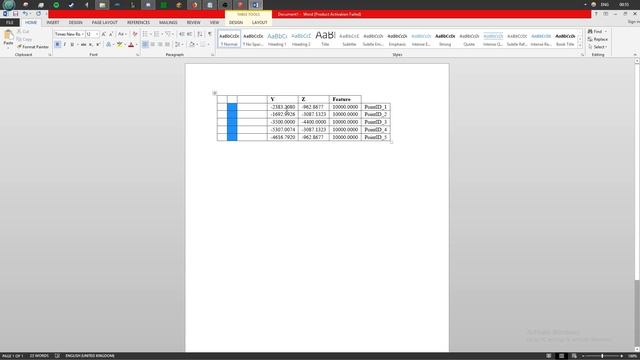Toggle Bold formatting

58,44
